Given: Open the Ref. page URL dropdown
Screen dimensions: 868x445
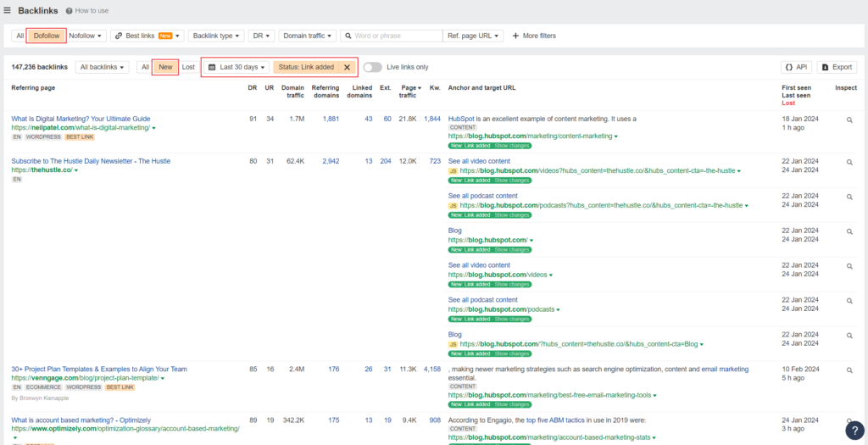Looking at the screenshot, I should pyautogui.click(x=473, y=36).
